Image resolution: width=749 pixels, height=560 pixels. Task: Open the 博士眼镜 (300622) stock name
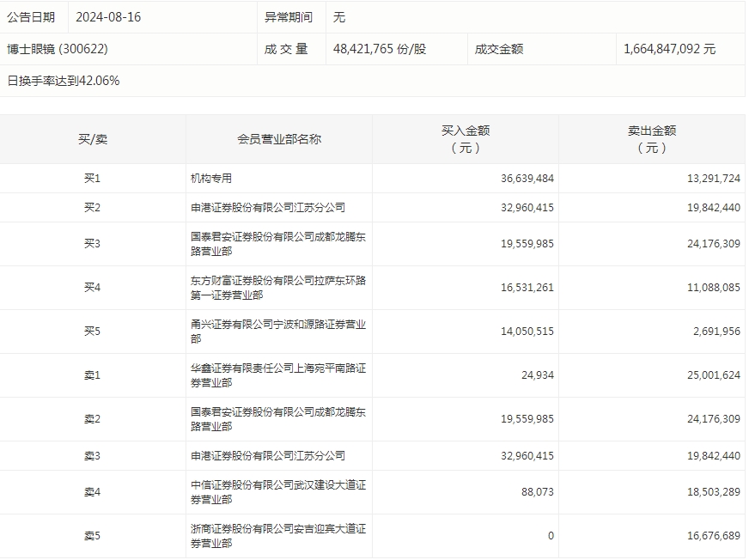[58, 49]
